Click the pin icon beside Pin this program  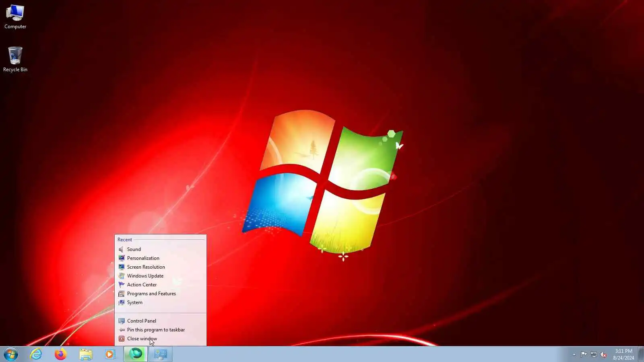click(121, 330)
